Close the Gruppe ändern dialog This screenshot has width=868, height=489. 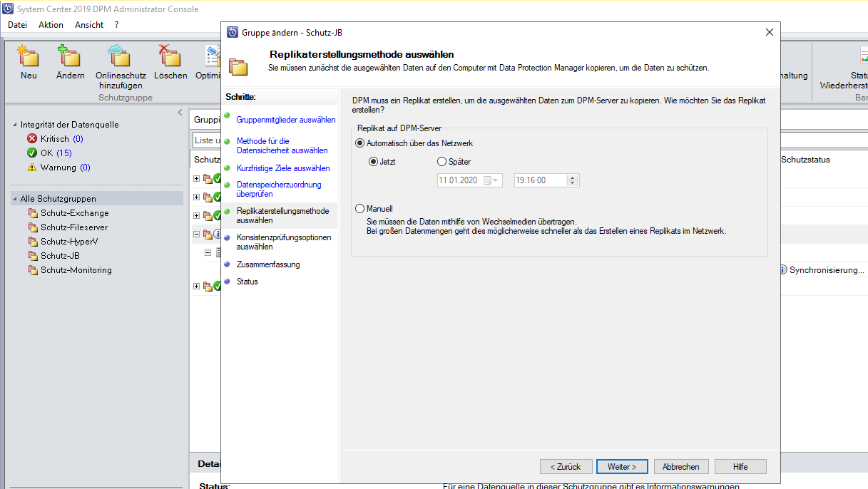[769, 32]
